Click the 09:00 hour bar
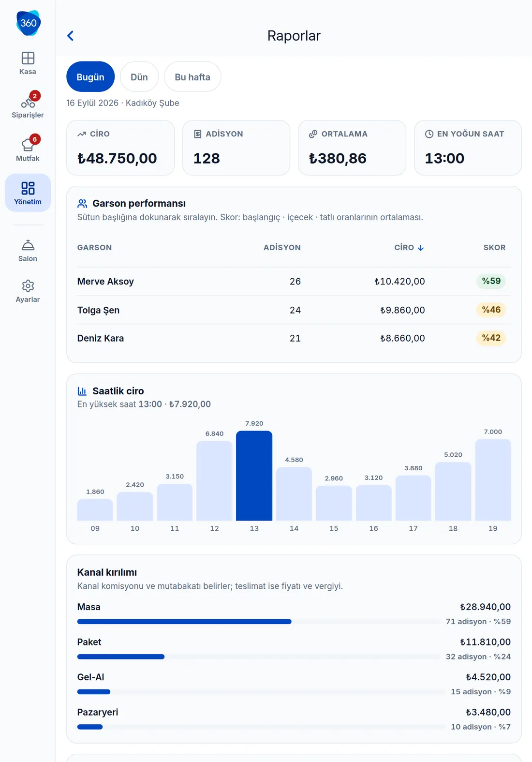Screen dimensions: 532x762 (95, 510)
